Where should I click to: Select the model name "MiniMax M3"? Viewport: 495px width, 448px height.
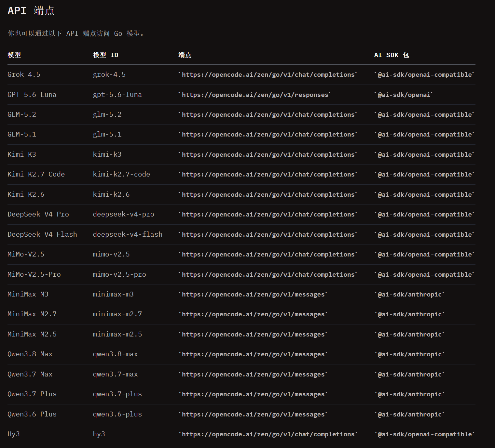coord(28,294)
